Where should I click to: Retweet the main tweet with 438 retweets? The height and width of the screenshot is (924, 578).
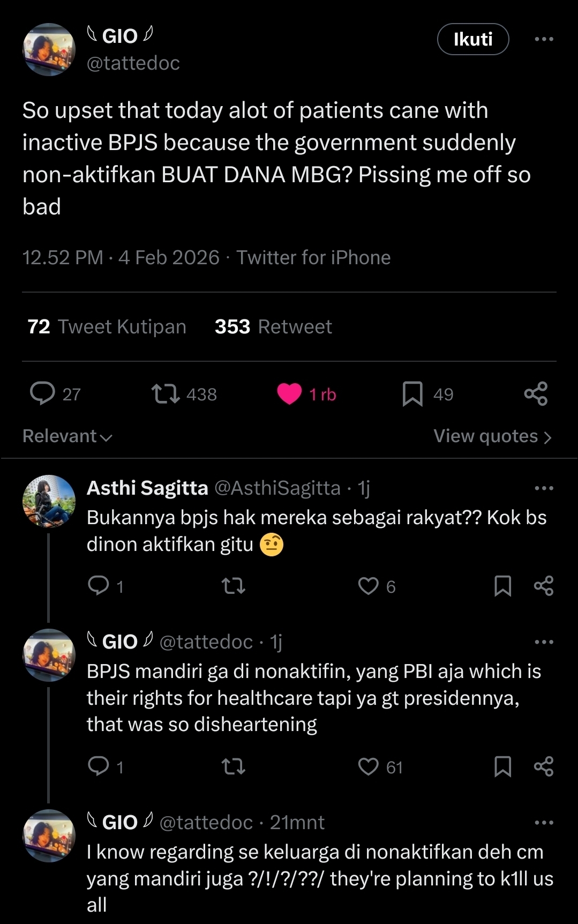(166, 393)
